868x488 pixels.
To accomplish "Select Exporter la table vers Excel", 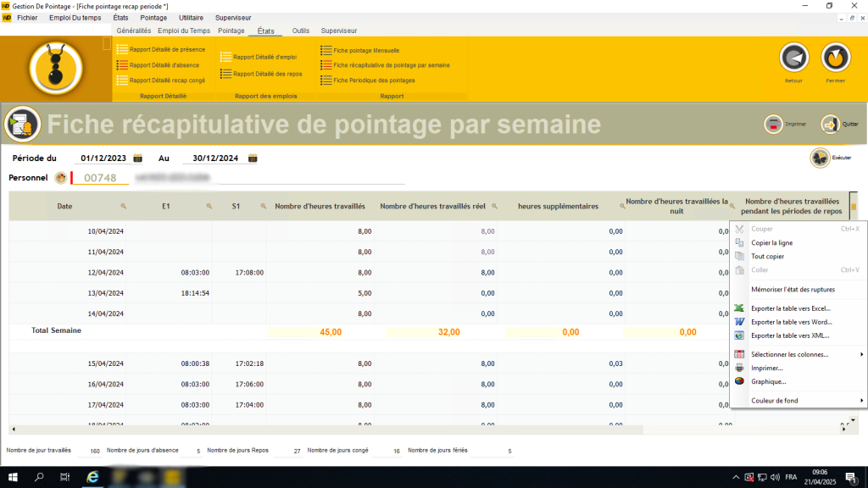I will tap(791, 308).
